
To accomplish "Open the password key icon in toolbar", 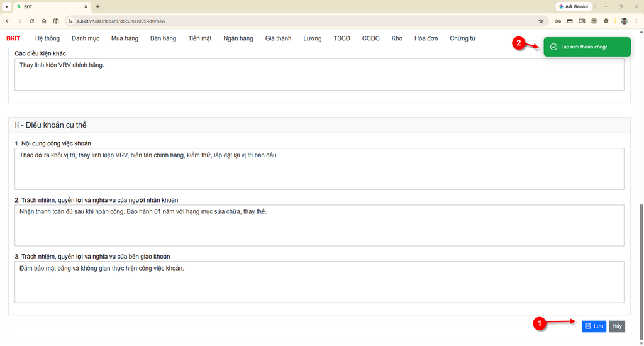I will [x=557, y=21].
